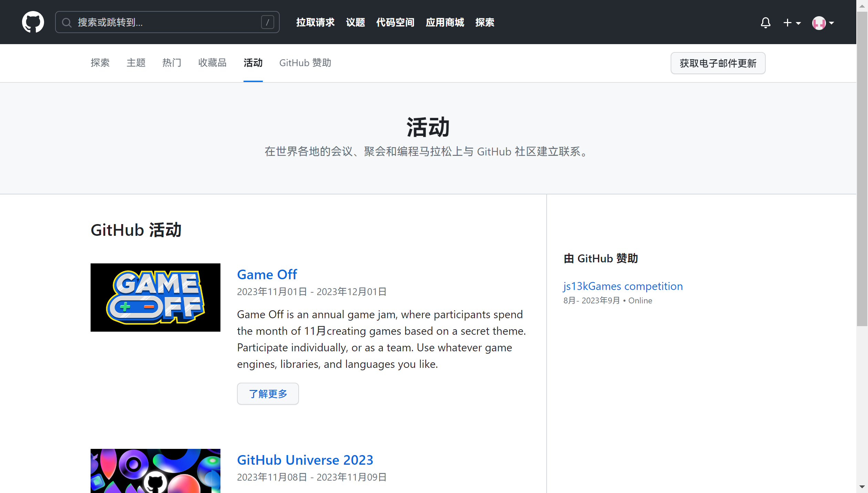Click 了解更多 under Game Off

click(268, 394)
